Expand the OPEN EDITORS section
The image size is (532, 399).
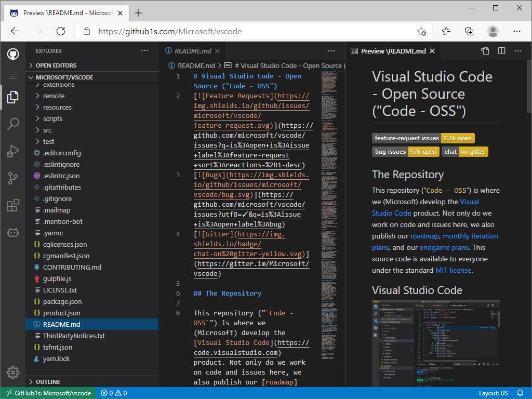[56, 65]
